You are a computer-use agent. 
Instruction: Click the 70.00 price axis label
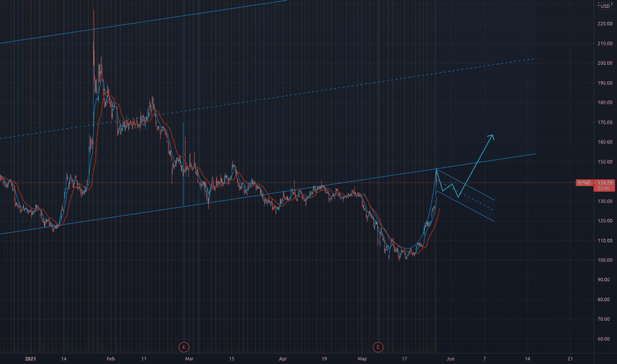click(605, 319)
